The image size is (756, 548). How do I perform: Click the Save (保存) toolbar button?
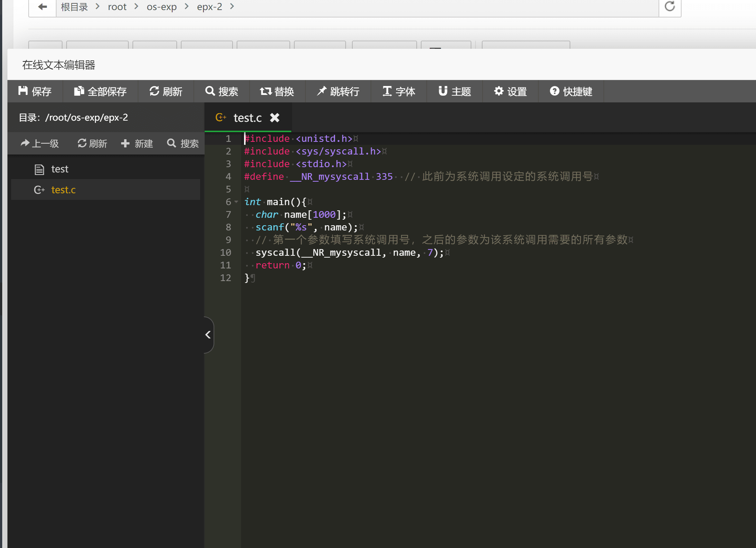[x=35, y=91]
